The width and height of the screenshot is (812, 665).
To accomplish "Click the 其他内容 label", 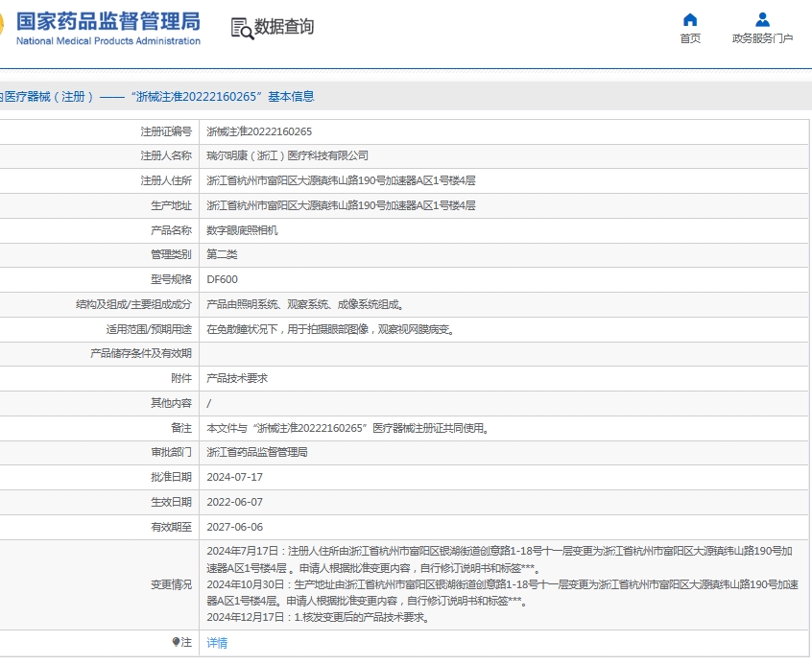I will 171,403.
